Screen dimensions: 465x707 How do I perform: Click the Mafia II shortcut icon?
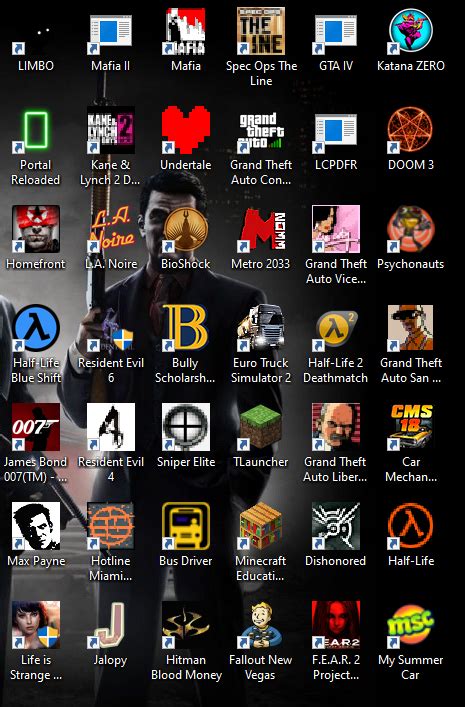pos(110,31)
